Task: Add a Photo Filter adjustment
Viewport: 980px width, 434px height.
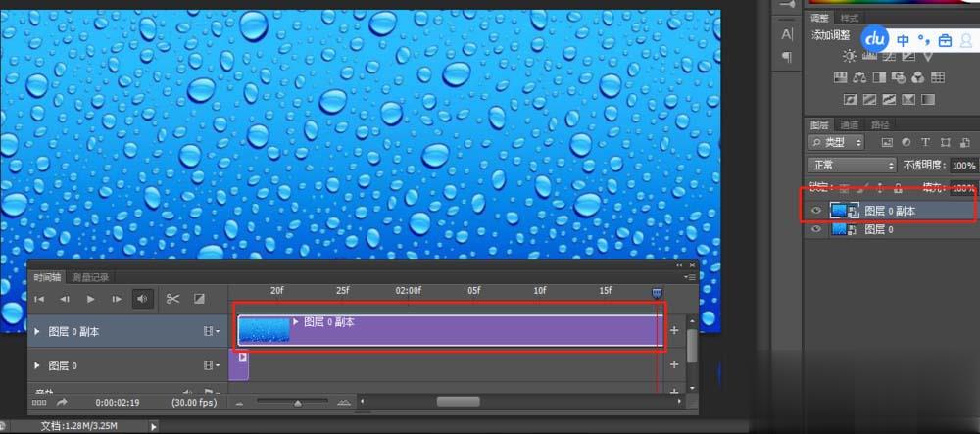Action: (x=899, y=78)
